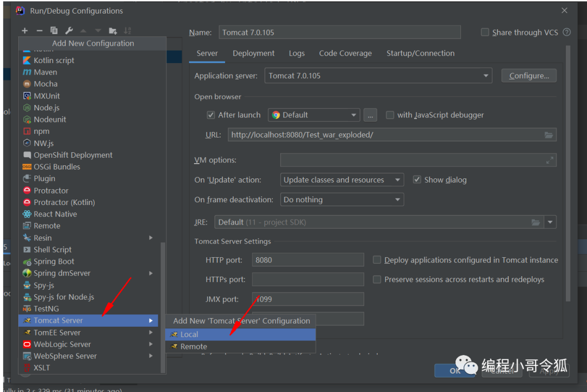
Task: Enable with JavaScript debugger checkbox
Action: 390,115
